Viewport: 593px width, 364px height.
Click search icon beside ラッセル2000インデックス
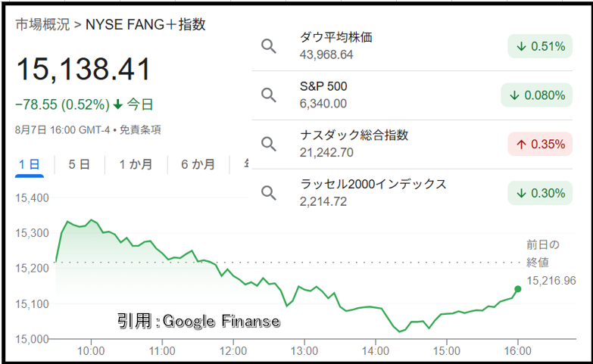[x=269, y=193]
